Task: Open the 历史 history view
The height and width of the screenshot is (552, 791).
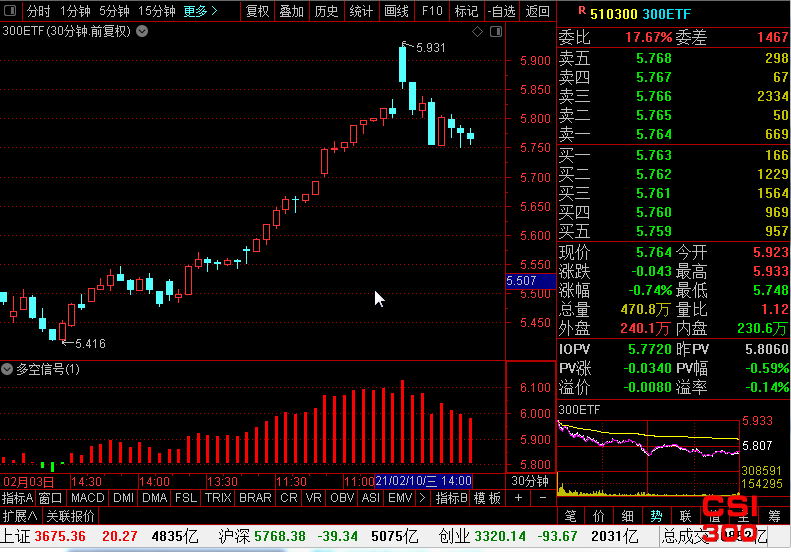Action: click(326, 11)
